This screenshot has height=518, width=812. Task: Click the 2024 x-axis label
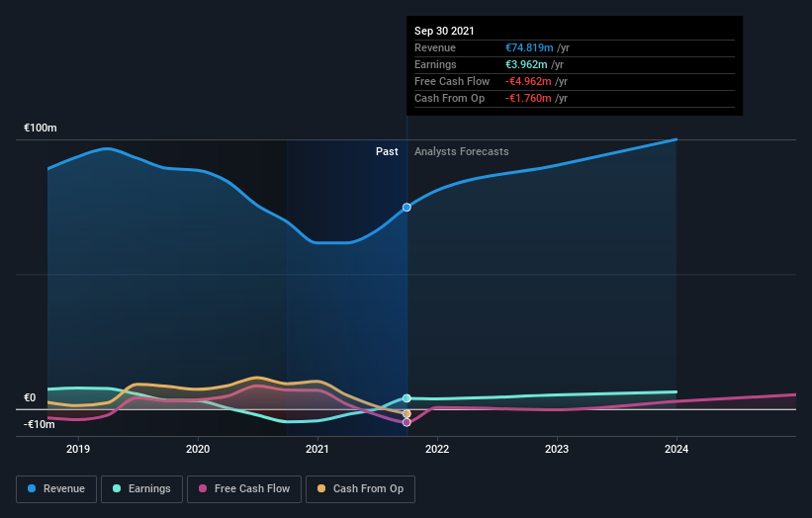pos(677,449)
